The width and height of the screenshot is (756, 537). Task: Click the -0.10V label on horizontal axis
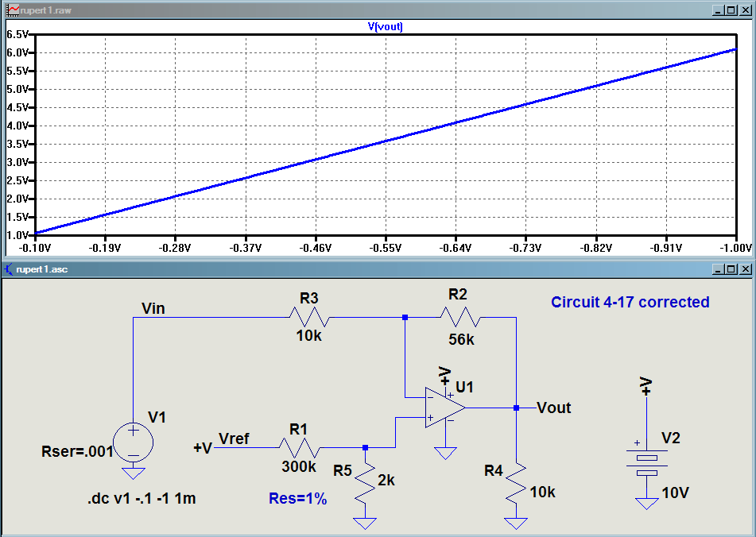click(x=35, y=248)
